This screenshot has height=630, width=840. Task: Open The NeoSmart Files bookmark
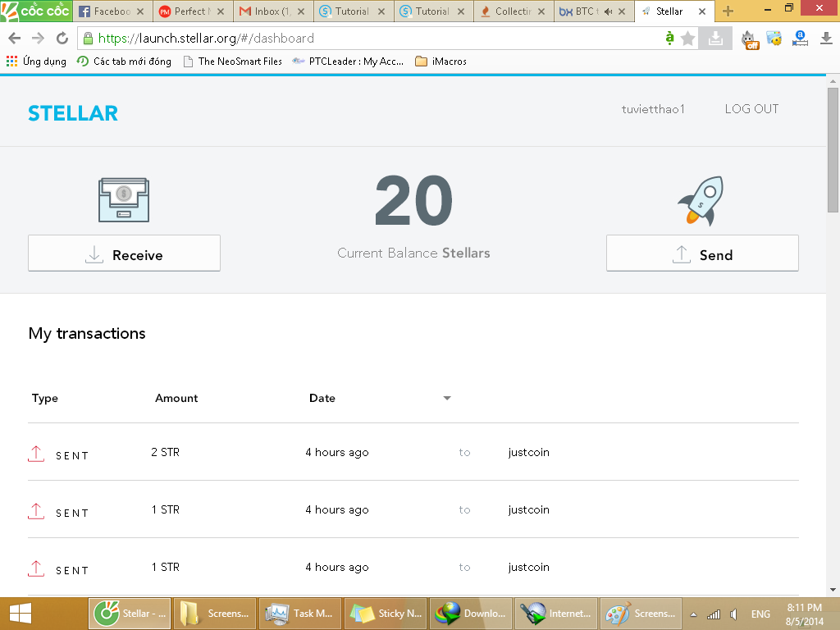click(x=232, y=61)
